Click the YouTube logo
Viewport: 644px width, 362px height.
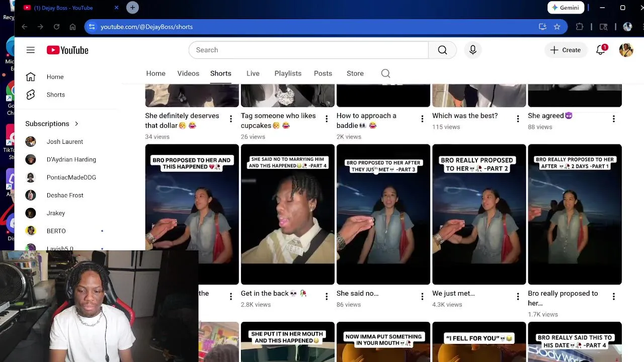coord(67,50)
